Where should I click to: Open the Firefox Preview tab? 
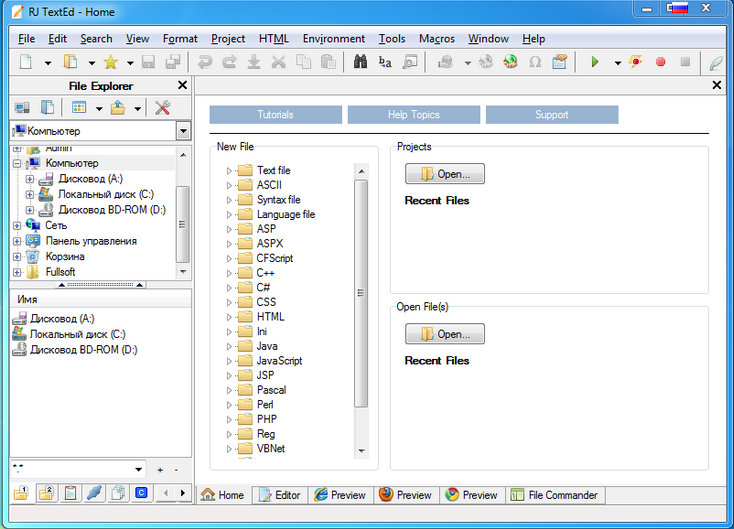point(406,495)
